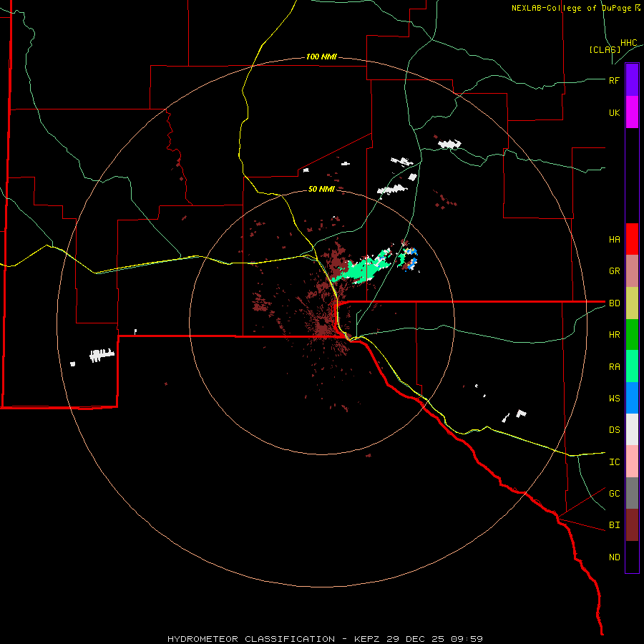Click the dark green HR legend swatch
Image resolution: width=644 pixels, height=644 pixels.
click(632, 335)
